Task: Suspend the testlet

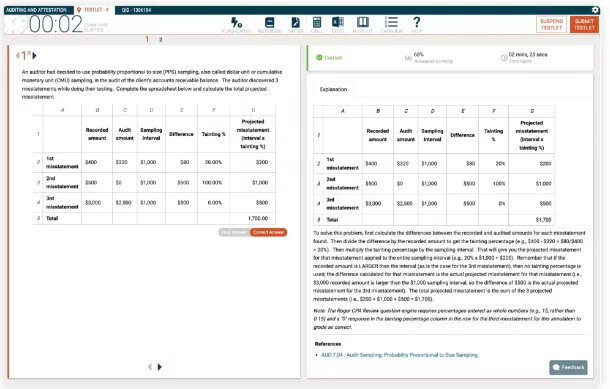Action: (551, 25)
